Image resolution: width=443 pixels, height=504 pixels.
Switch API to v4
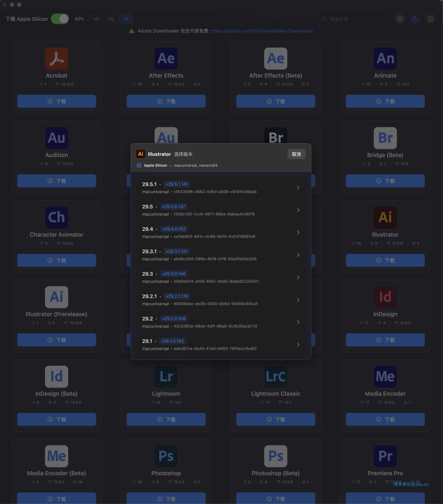96,19
